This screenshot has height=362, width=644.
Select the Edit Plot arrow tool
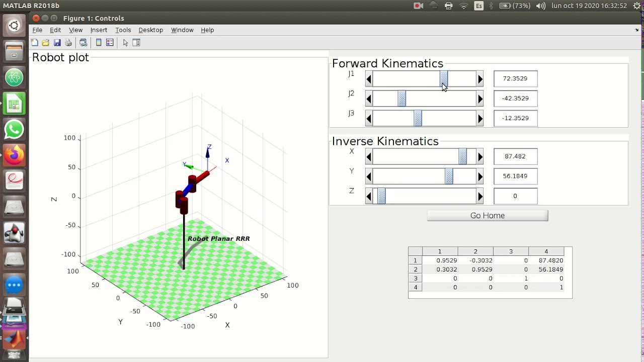125,43
